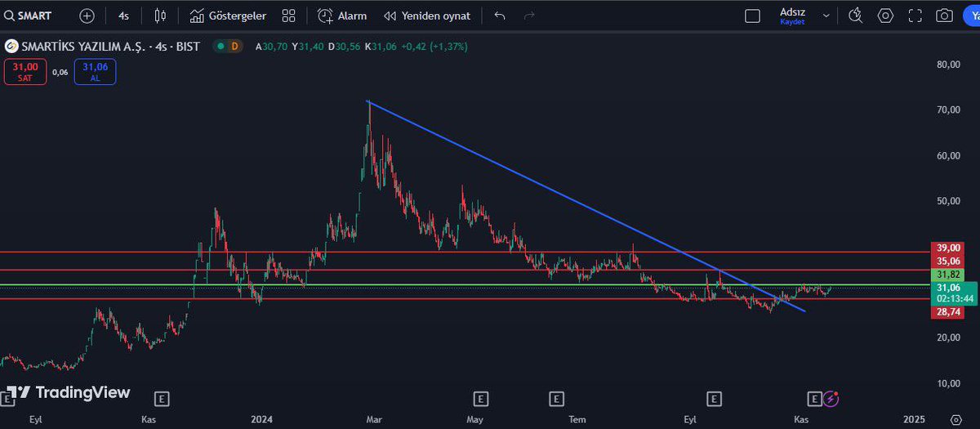Viewport: 980px width, 429px height.
Task: Click the red 39,00 price label
Action: click(948, 248)
